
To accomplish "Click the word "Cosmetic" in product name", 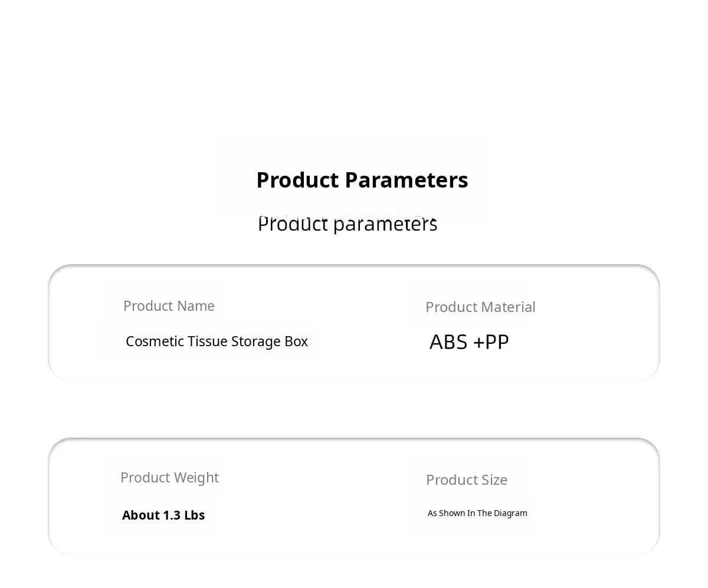I will point(155,341).
